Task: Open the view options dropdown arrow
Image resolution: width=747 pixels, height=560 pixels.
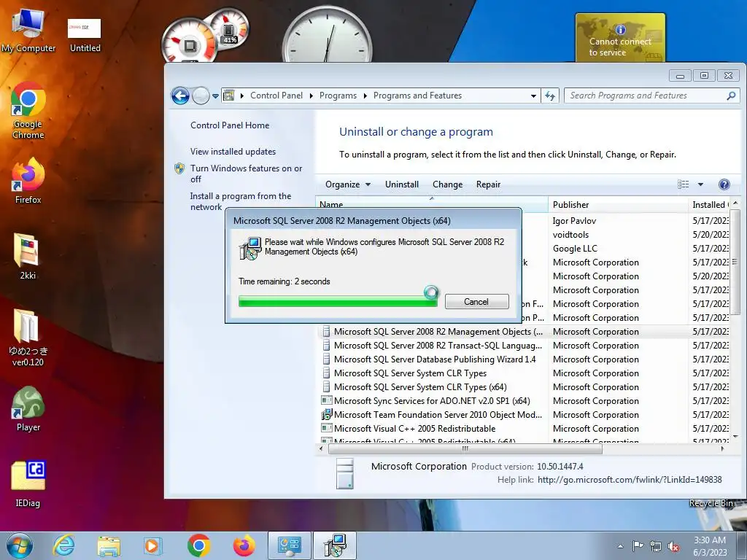Action: click(x=700, y=184)
